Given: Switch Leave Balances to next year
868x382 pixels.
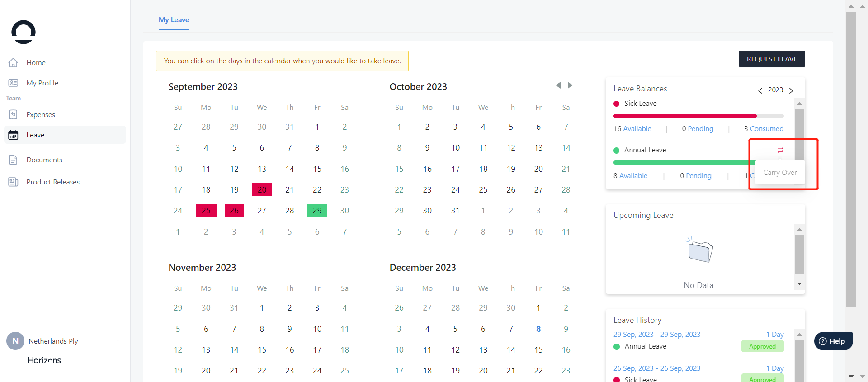Looking at the screenshot, I should (791, 90).
